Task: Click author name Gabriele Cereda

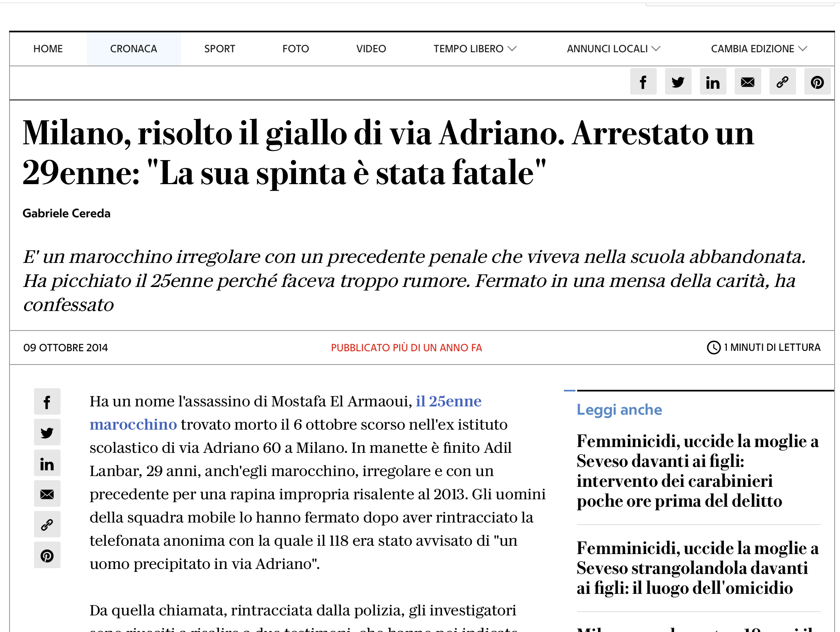Action: [x=66, y=213]
